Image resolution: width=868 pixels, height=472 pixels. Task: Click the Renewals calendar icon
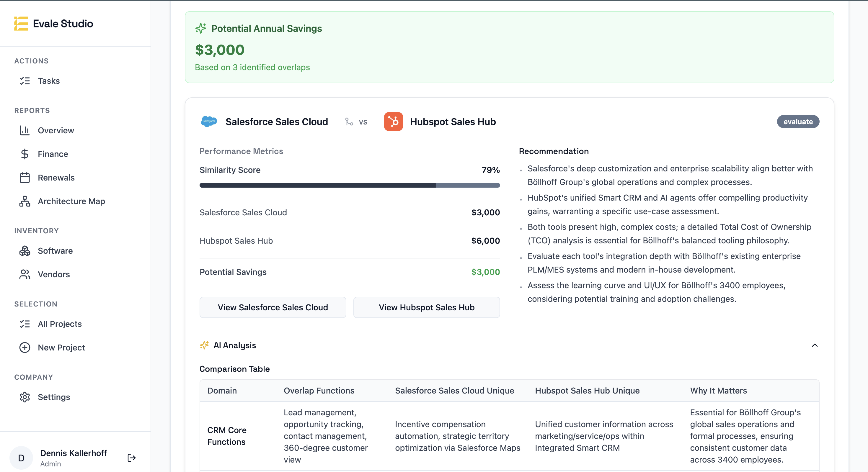(25, 177)
